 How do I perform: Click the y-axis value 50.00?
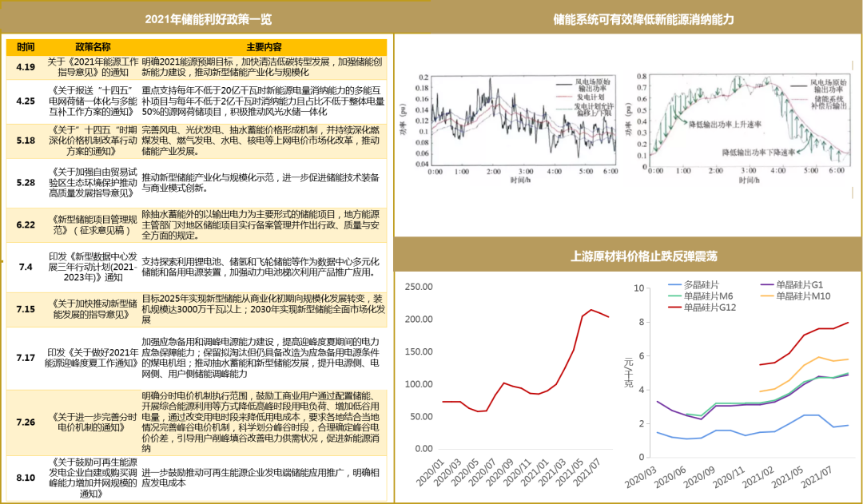[421, 416]
